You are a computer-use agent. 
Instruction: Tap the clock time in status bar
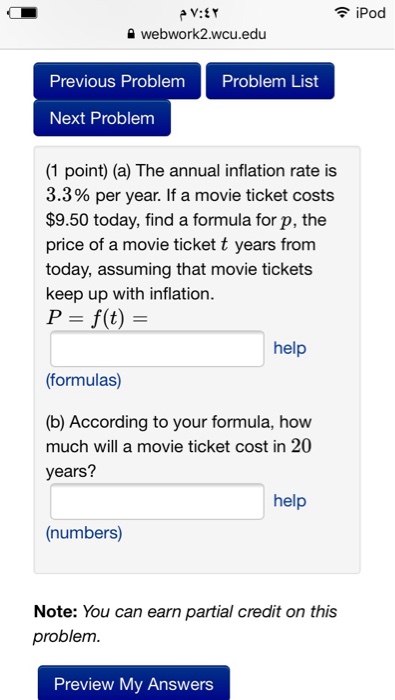pyautogui.click(x=199, y=14)
